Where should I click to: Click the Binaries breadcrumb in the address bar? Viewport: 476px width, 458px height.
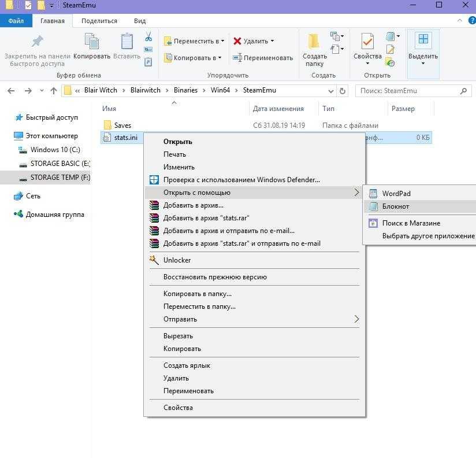pyautogui.click(x=185, y=91)
